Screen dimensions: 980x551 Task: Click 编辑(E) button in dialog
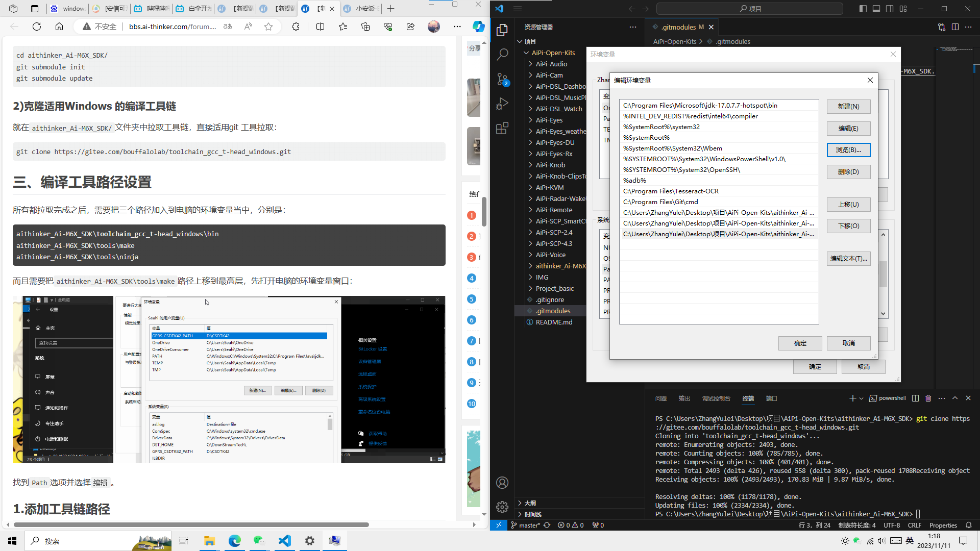848,129
